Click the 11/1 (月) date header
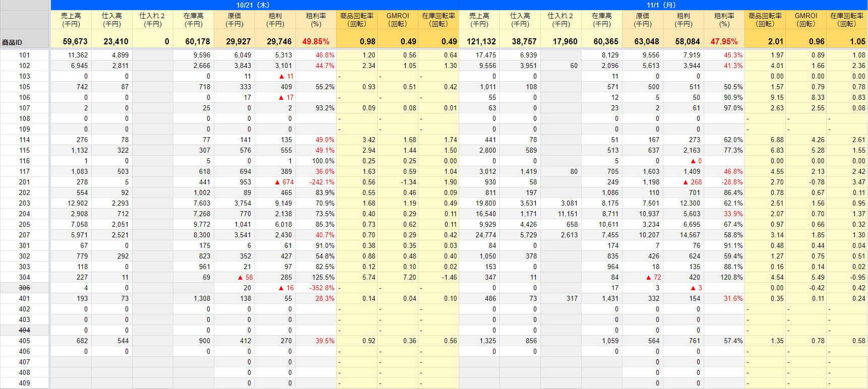 coord(661,5)
